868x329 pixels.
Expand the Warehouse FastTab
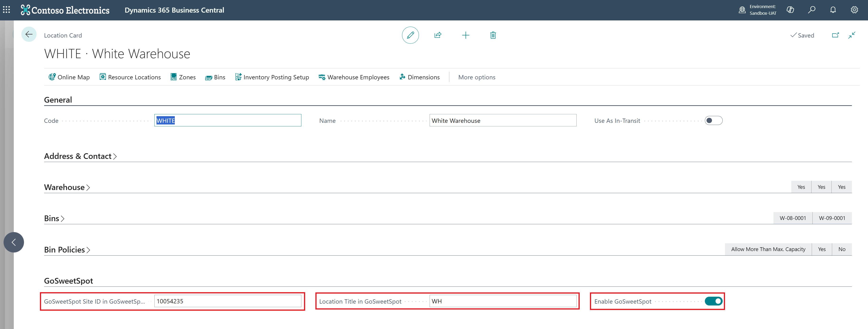pyautogui.click(x=67, y=187)
